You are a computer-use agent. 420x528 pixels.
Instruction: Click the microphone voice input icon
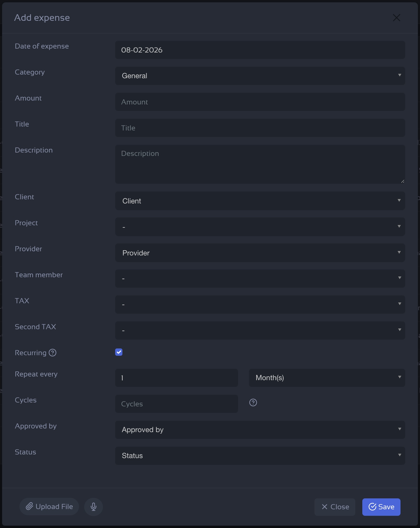(94, 507)
